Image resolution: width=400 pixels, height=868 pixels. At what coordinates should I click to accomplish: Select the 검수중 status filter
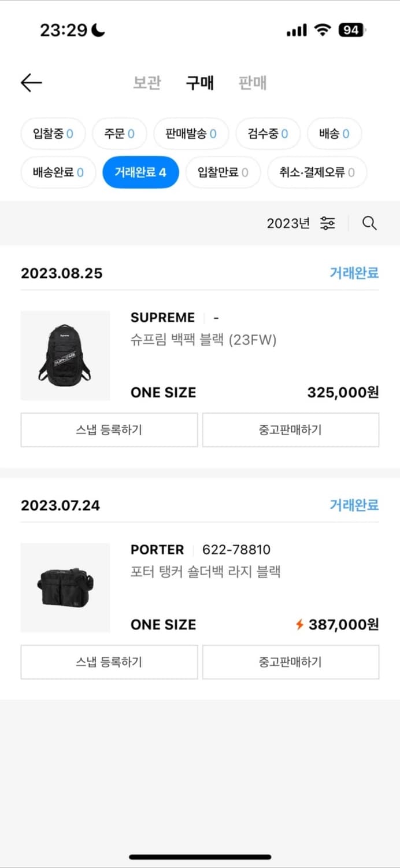click(x=268, y=133)
